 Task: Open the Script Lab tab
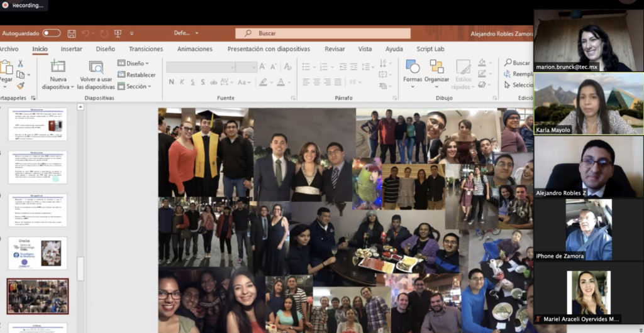(x=430, y=49)
